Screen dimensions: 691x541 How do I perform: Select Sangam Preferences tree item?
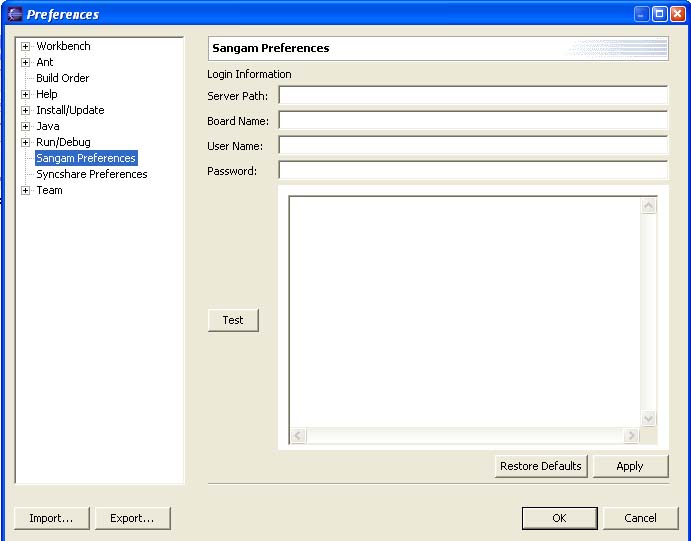86,158
